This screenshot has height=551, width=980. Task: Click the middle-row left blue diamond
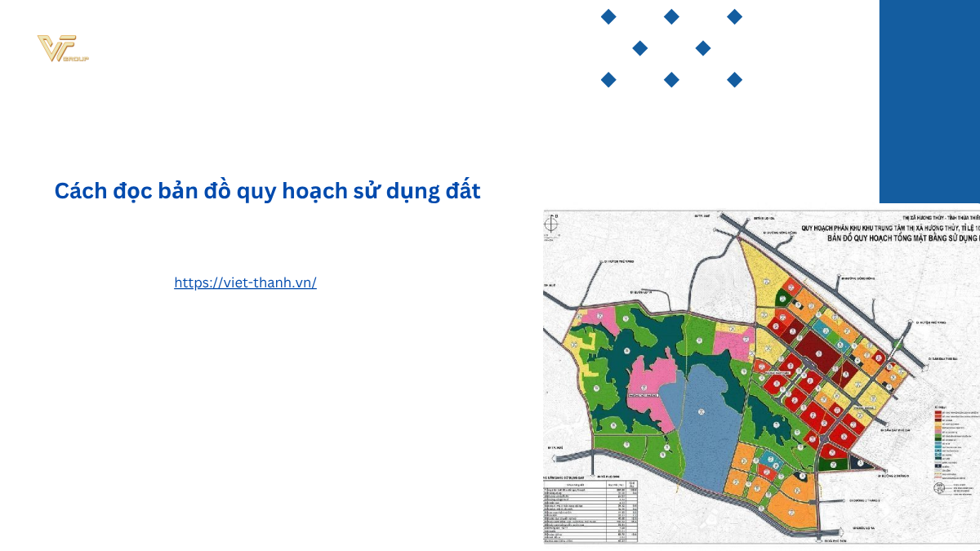pos(640,48)
